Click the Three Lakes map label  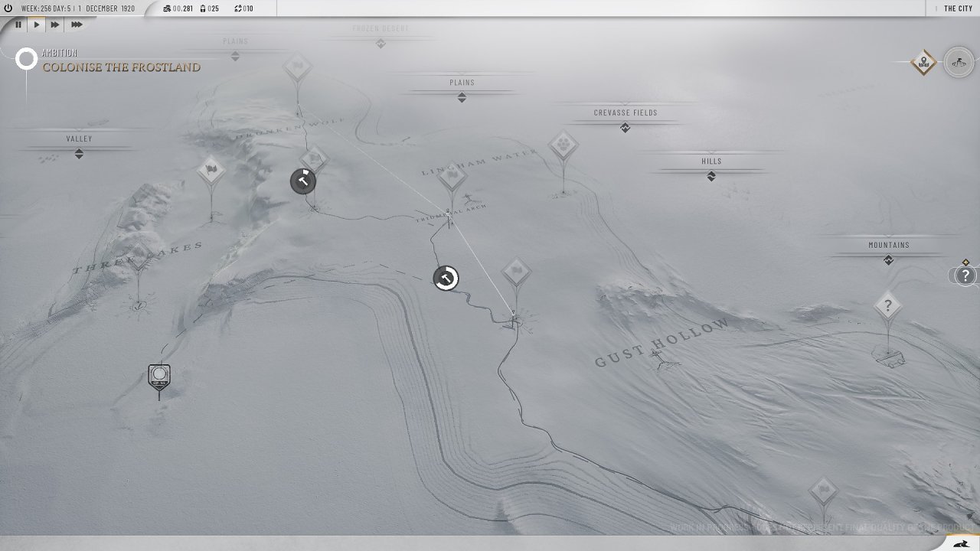[x=138, y=258]
